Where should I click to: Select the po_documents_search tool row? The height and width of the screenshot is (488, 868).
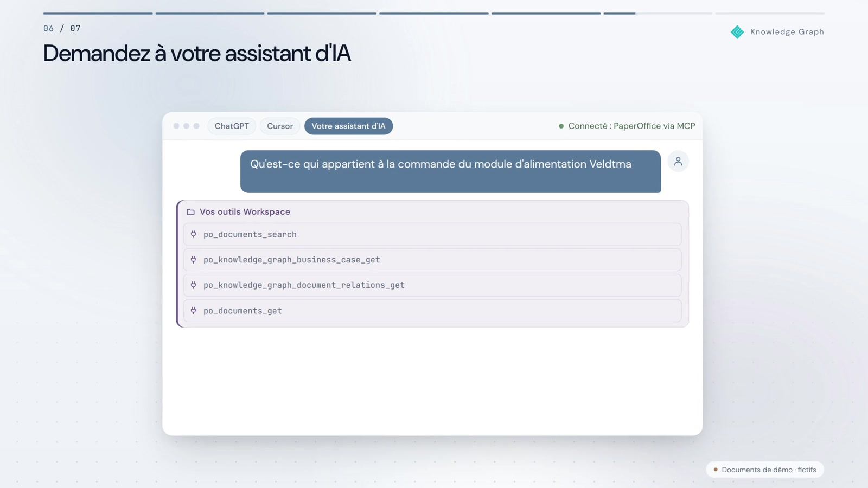(x=432, y=234)
